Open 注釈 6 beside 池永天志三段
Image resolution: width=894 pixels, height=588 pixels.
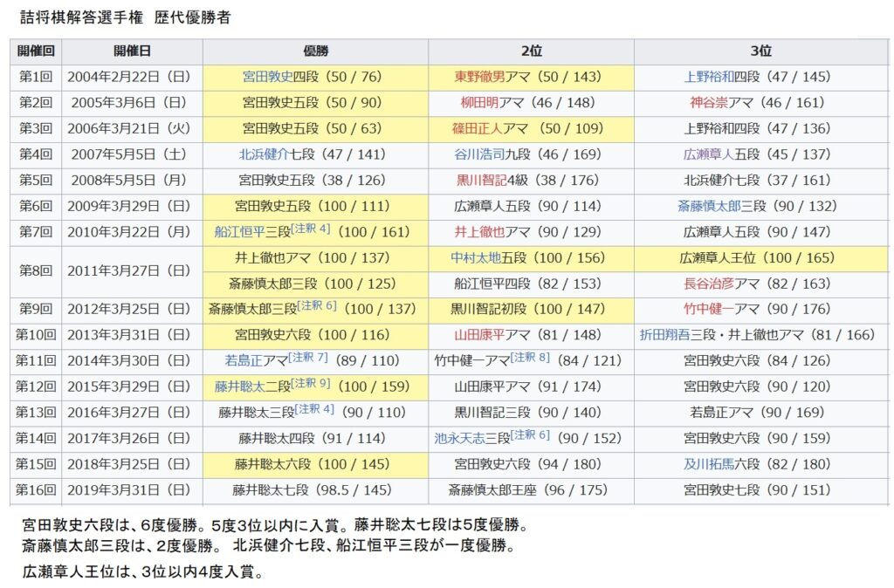(x=530, y=434)
